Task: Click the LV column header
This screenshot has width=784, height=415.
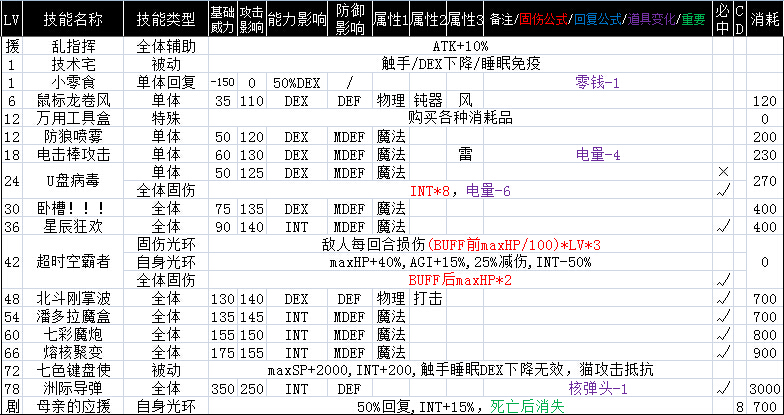Action: click(x=12, y=20)
